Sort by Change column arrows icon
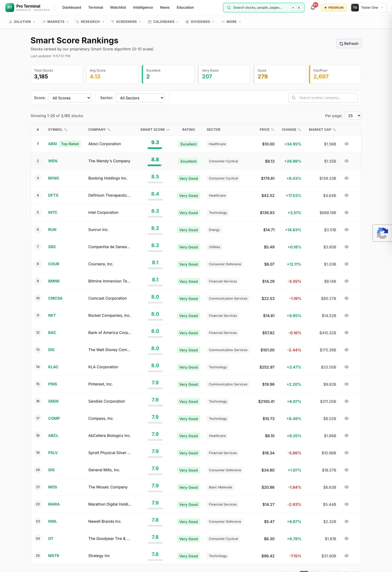392x572 pixels. pyautogui.click(x=299, y=129)
